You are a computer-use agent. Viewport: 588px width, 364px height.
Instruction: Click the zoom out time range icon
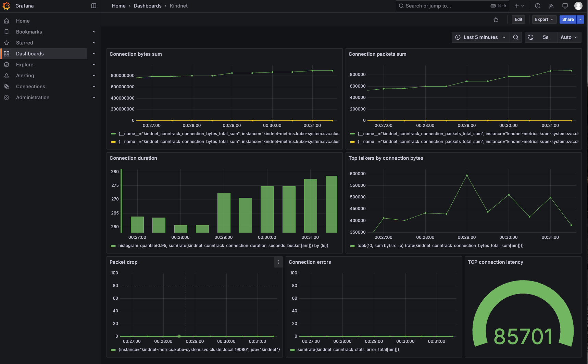point(515,37)
